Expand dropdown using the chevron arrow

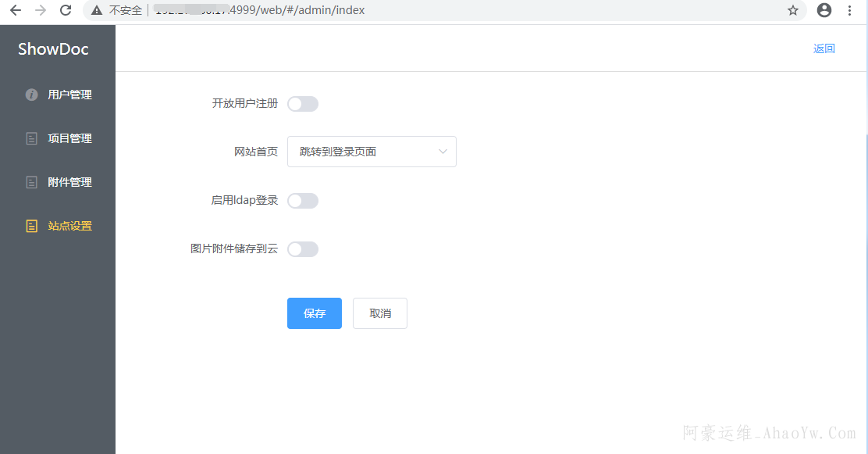coord(443,152)
